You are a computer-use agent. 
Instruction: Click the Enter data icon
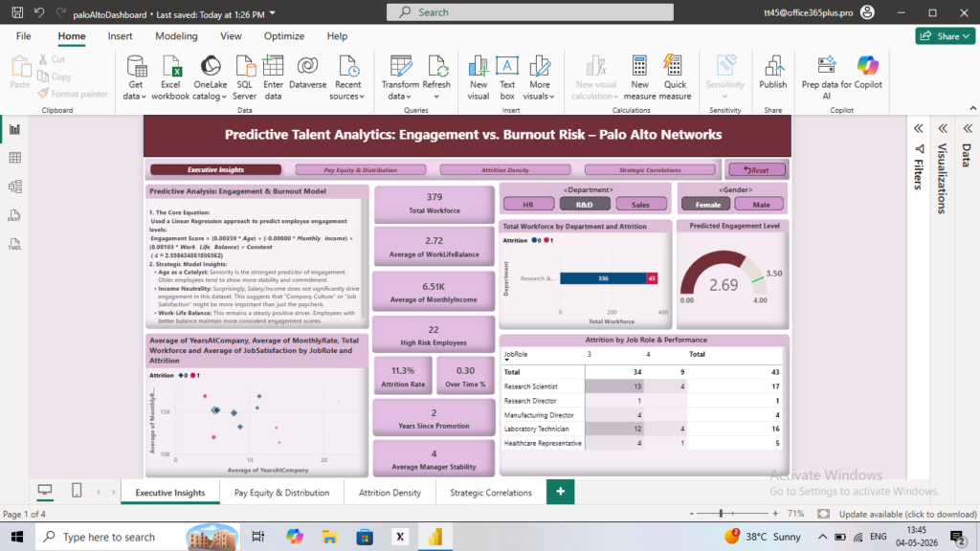[273, 66]
